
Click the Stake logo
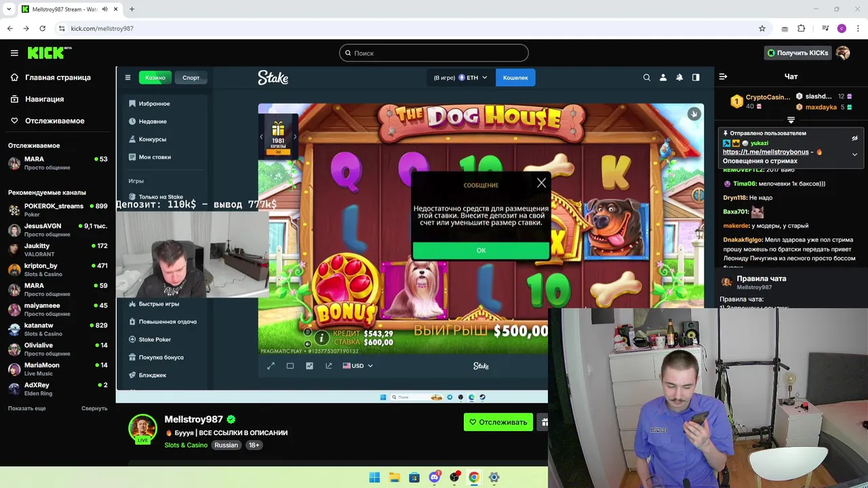pyautogui.click(x=273, y=78)
